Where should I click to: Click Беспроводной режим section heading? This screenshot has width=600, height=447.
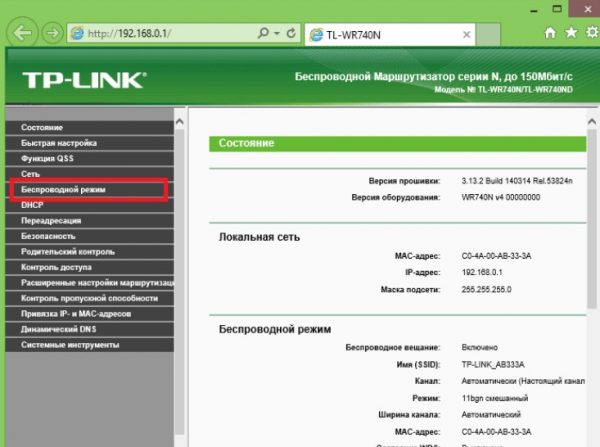point(275,330)
